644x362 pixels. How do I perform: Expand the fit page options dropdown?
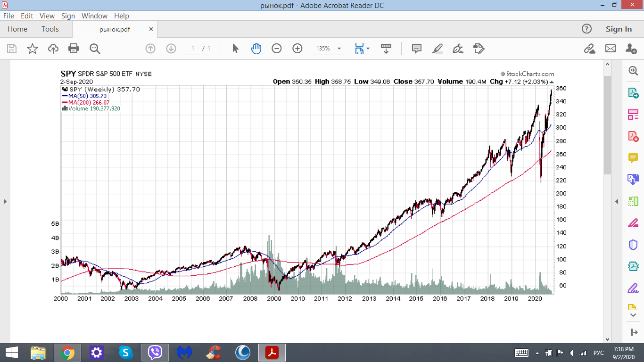tap(368, 49)
